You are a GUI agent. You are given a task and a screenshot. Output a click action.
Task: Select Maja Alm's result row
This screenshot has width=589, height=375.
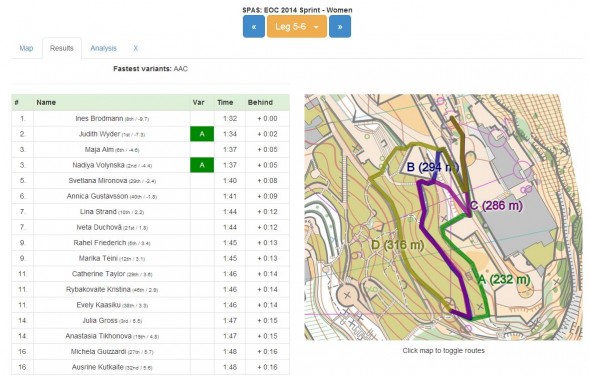click(150, 150)
